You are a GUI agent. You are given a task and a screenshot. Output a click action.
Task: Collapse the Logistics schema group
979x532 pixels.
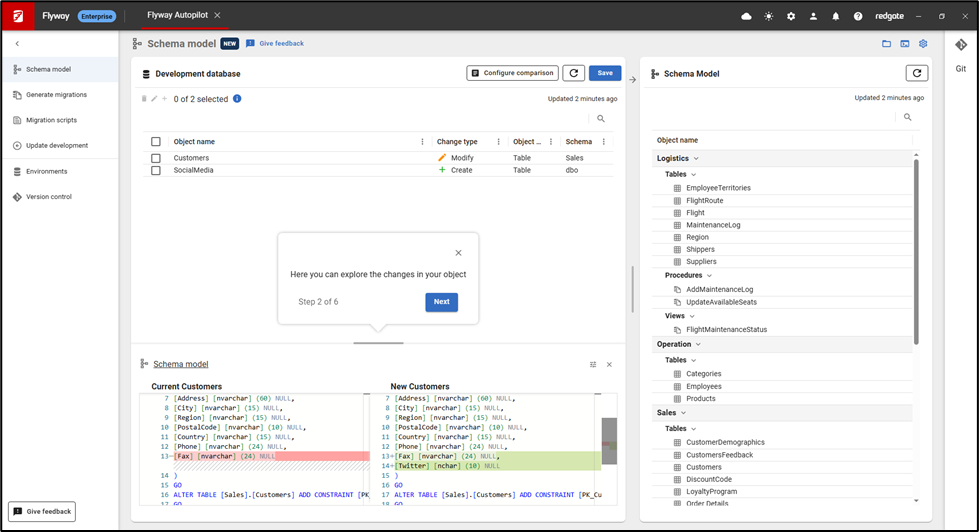point(696,159)
